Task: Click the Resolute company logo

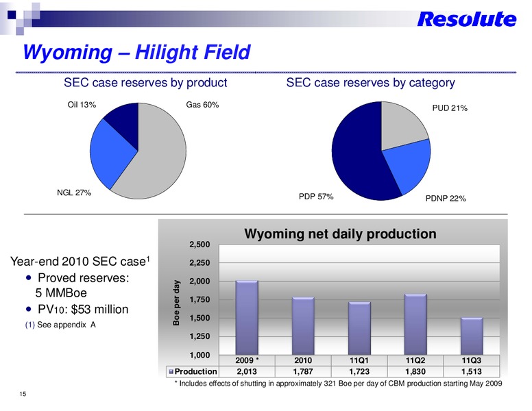Action: coord(466,19)
